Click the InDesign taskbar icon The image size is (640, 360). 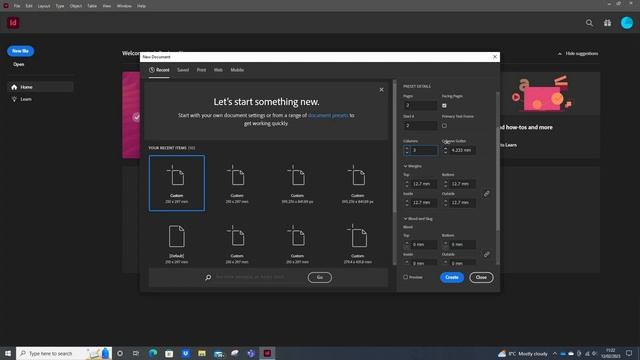pyautogui.click(x=267, y=353)
